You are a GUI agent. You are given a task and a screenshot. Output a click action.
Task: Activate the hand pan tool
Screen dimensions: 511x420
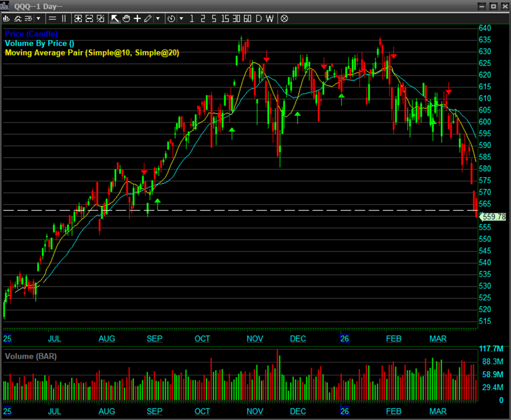(x=126, y=18)
